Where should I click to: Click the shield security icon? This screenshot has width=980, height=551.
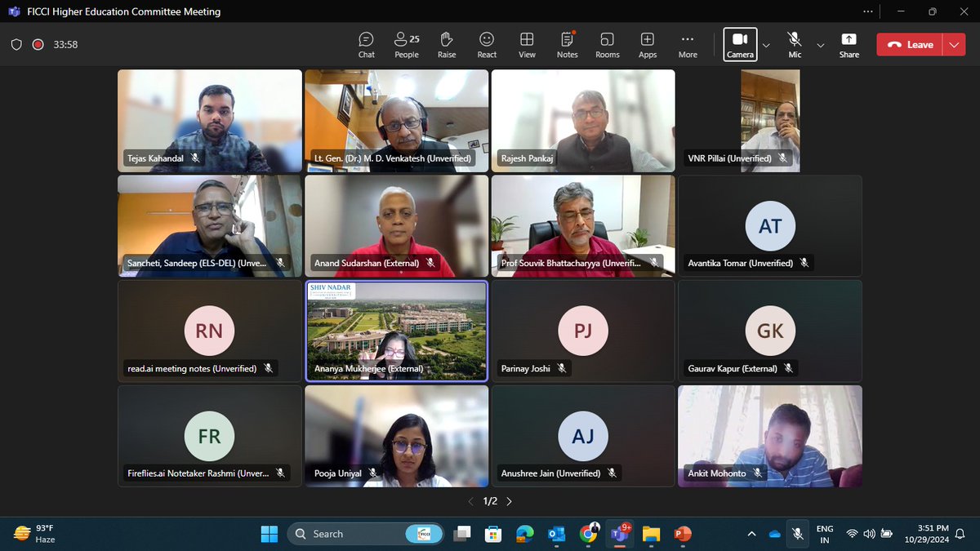tap(16, 45)
